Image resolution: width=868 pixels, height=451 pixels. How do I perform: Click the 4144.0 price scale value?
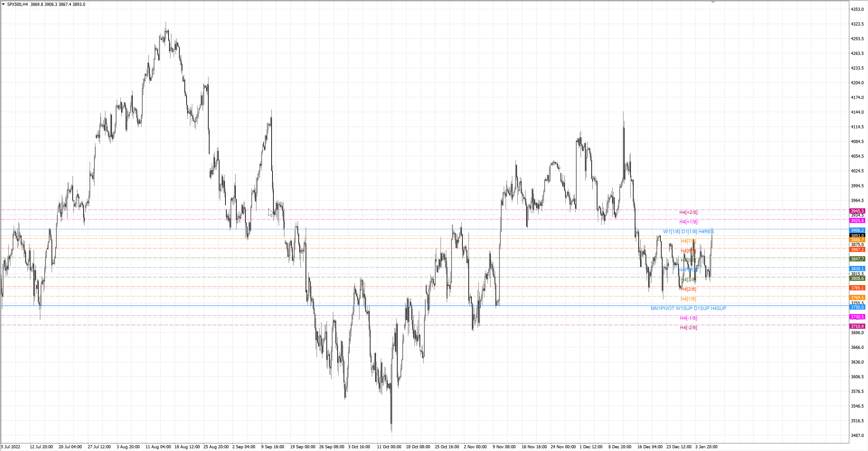pyautogui.click(x=857, y=112)
